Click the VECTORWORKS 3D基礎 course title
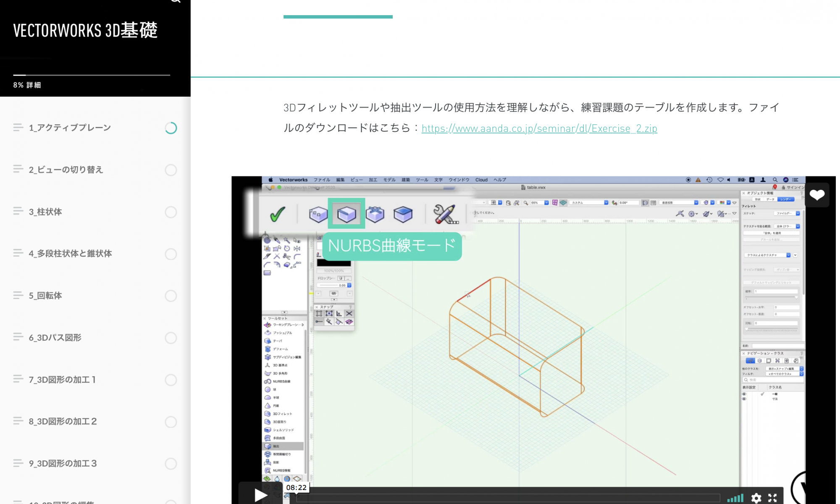This screenshot has width=840, height=504. [85, 30]
